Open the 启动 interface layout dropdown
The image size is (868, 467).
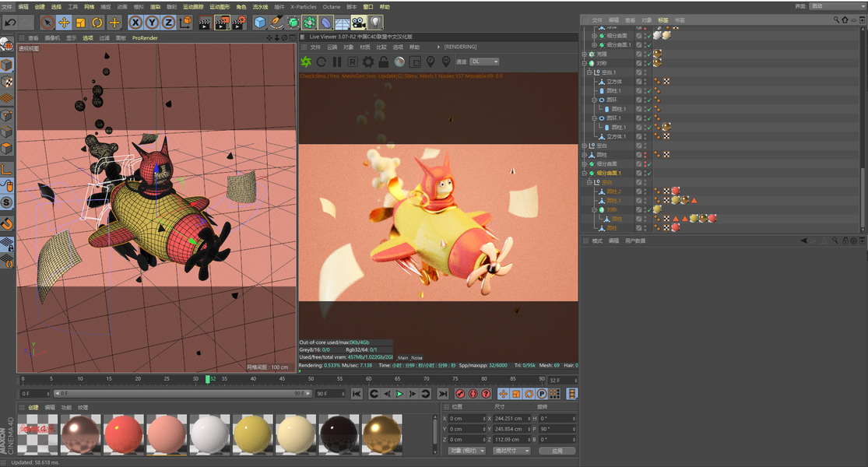[837, 6]
